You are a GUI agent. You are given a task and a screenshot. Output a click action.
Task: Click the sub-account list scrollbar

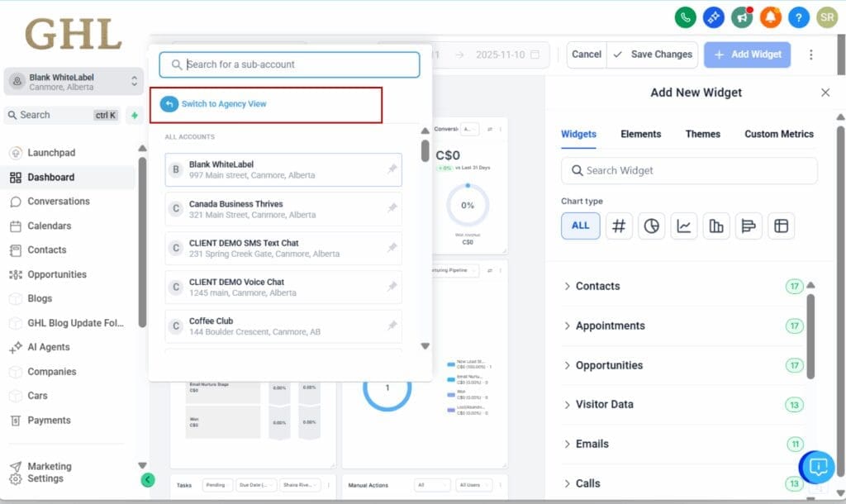point(425,151)
